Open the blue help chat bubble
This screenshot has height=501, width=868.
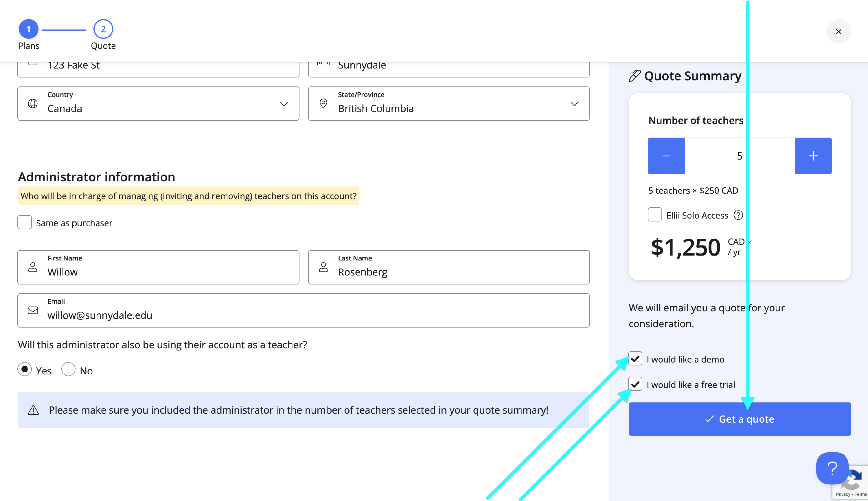[x=832, y=468]
